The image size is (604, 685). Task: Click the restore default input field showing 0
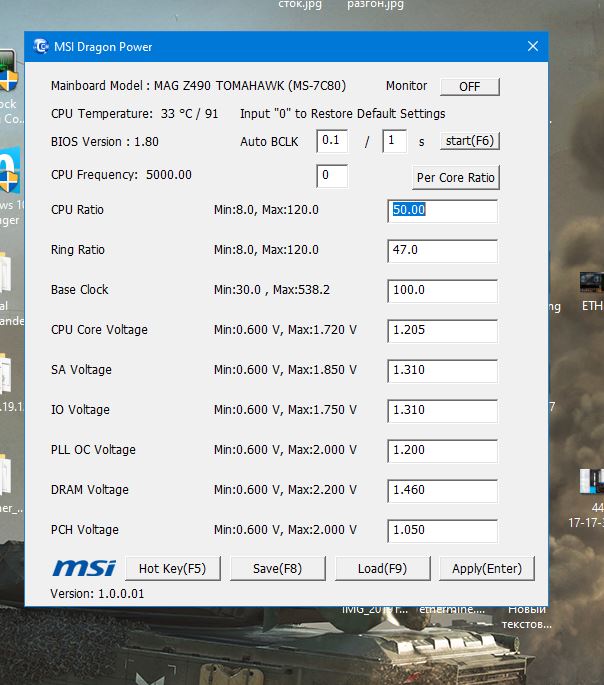[332, 176]
